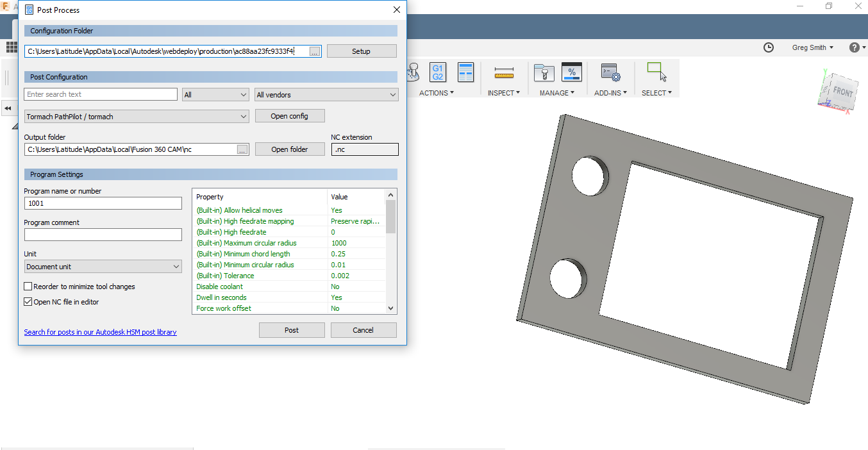This screenshot has width=868, height=450.
Task: Click the Post Process G1 G2 icon
Action: click(438, 72)
